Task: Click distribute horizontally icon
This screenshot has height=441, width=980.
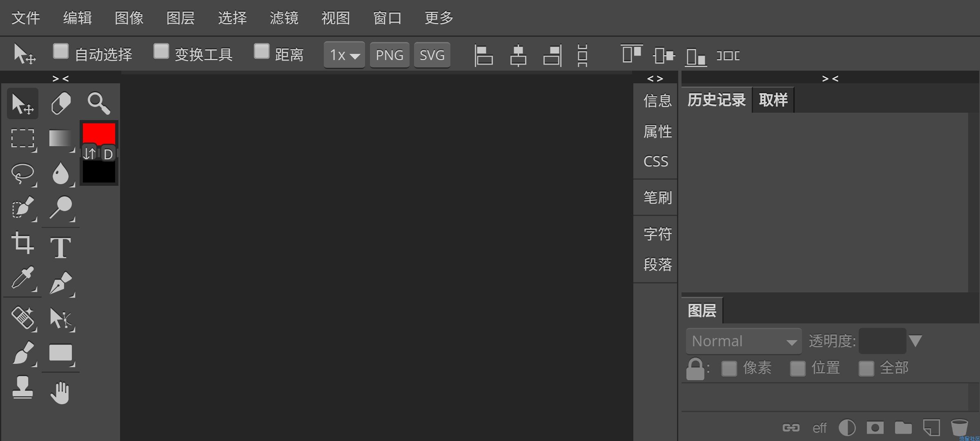Action: click(x=728, y=55)
